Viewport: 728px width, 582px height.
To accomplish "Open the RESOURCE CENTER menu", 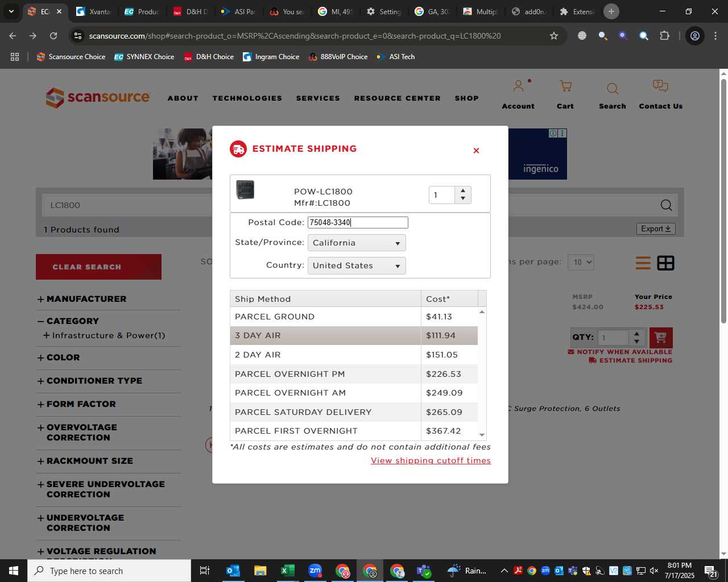I will pyautogui.click(x=397, y=98).
